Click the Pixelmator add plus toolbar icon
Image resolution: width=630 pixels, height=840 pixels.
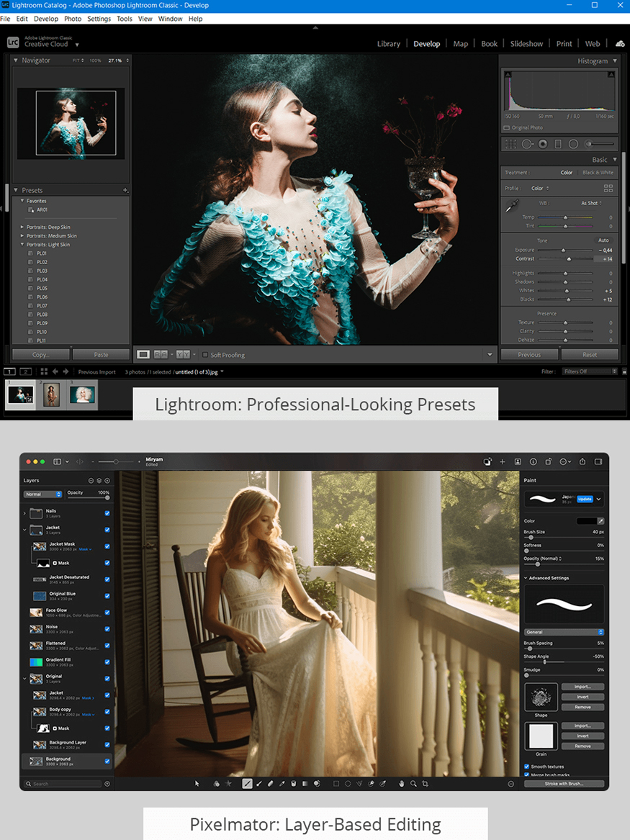point(503,461)
